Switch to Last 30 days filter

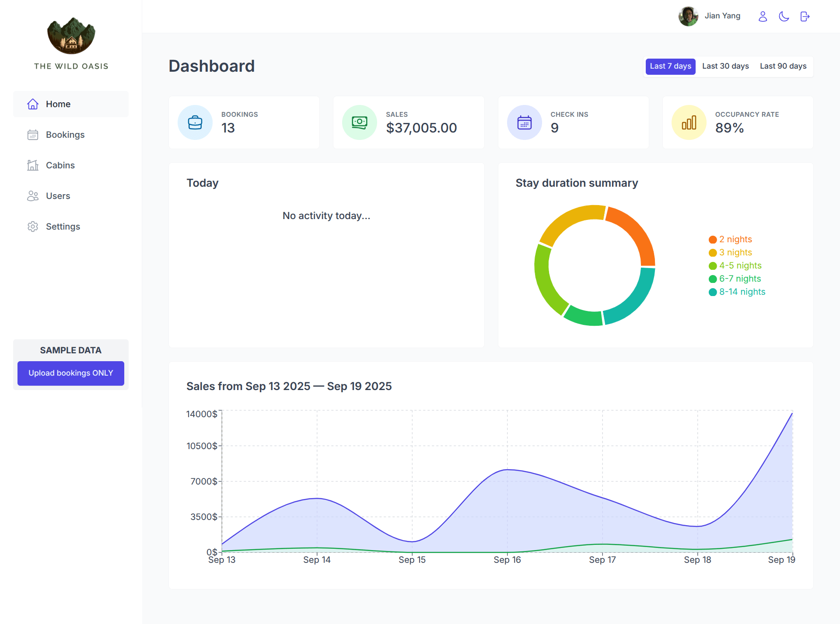coord(725,66)
